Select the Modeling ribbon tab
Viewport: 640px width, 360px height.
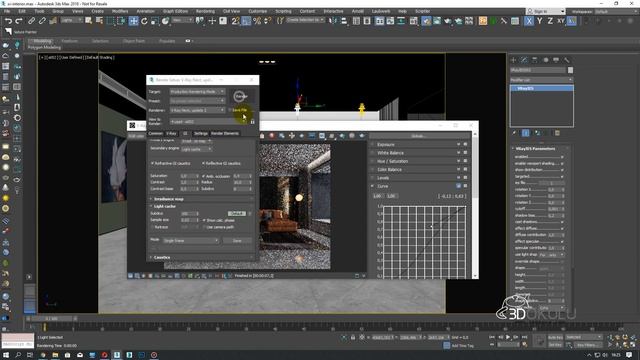[x=42, y=41]
